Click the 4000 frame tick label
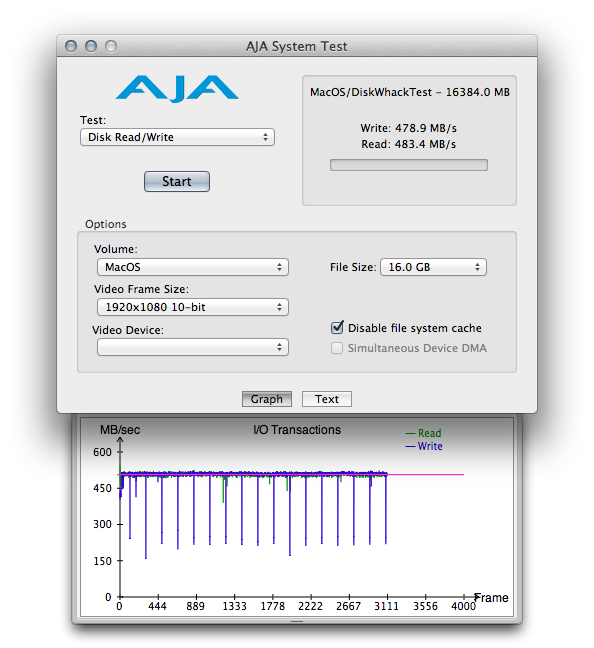594x648 pixels. (x=463, y=606)
